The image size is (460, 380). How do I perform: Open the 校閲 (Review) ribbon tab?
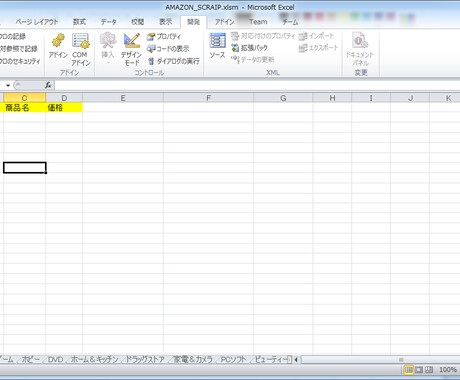(x=137, y=22)
